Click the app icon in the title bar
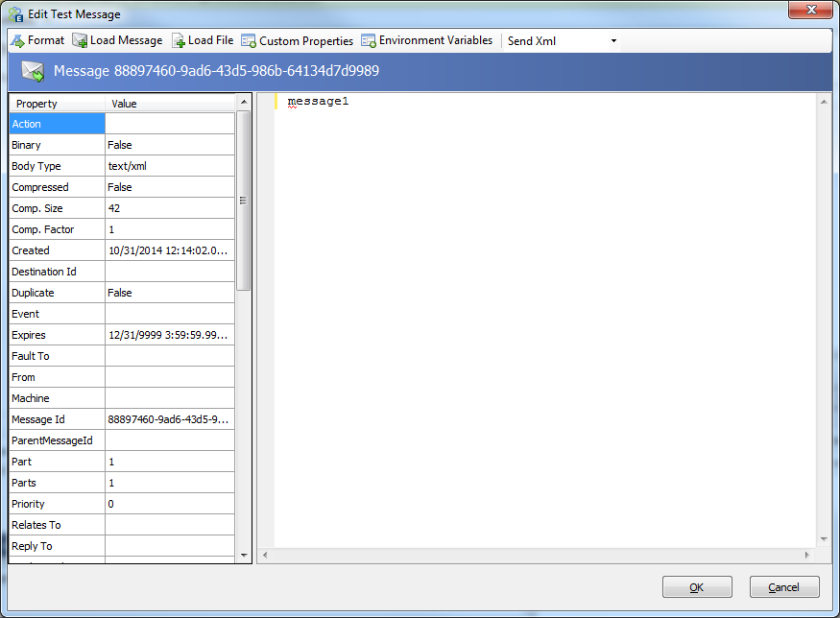The width and height of the screenshot is (840, 618). coord(15,14)
